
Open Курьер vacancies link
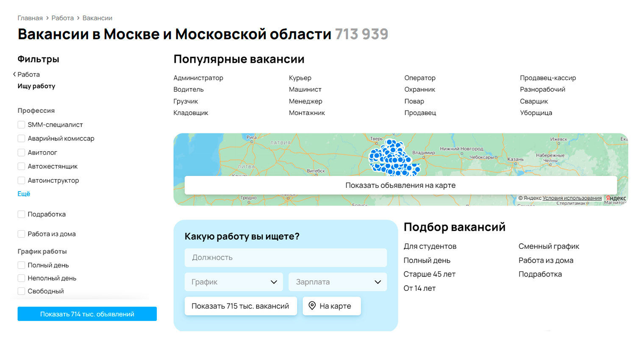[x=300, y=78]
